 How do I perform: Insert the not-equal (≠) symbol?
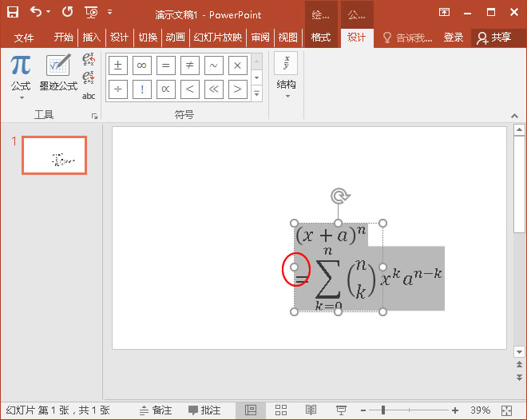click(x=189, y=65)
